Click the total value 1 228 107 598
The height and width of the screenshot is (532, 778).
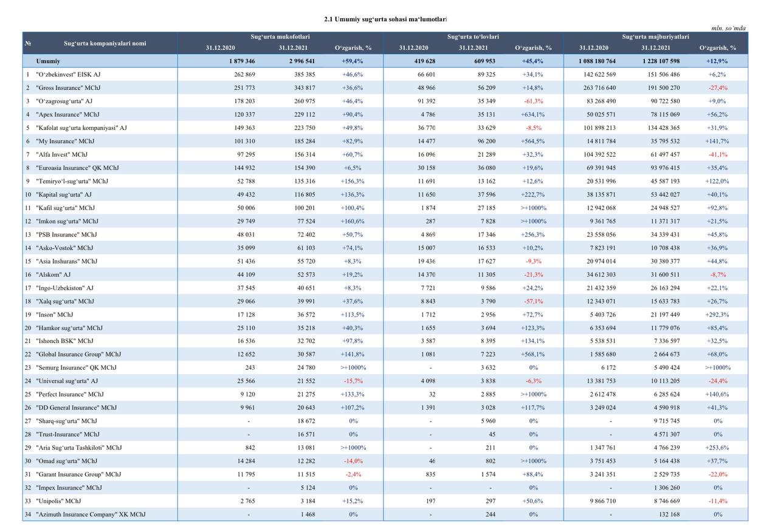tap(661, 61)
